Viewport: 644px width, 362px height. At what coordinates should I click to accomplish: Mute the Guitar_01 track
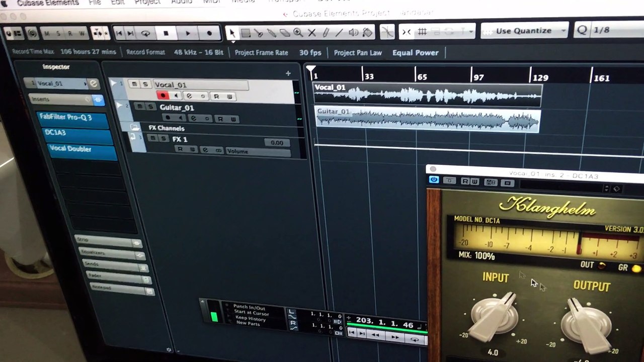[x=139, y=106]
